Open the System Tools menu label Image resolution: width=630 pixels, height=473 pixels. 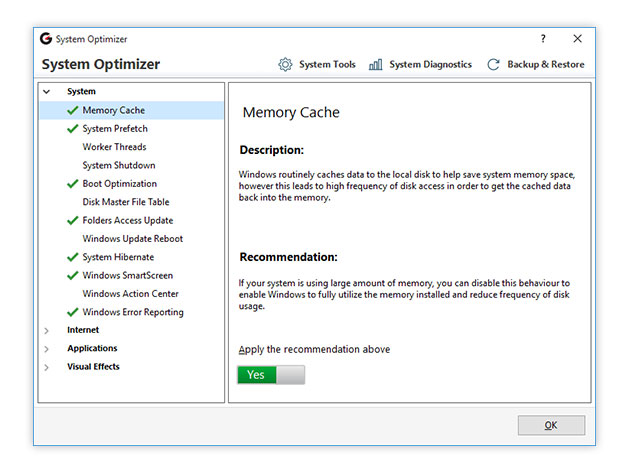pyautogui.click(x=327, y=64)
